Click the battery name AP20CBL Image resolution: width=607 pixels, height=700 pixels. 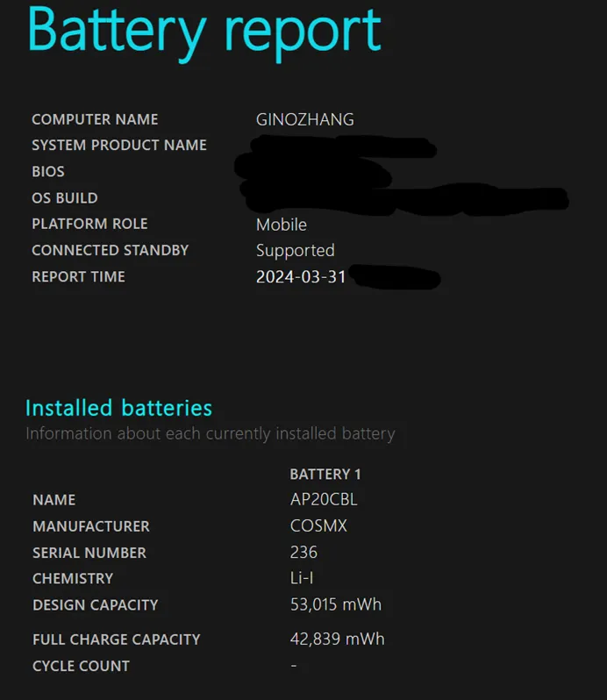(x=324, y=500)
